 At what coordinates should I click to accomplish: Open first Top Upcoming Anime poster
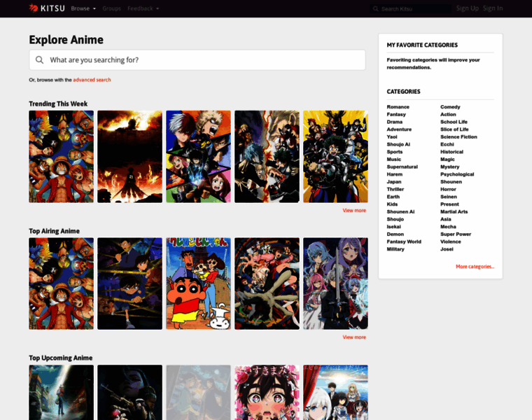click(61, 393)
